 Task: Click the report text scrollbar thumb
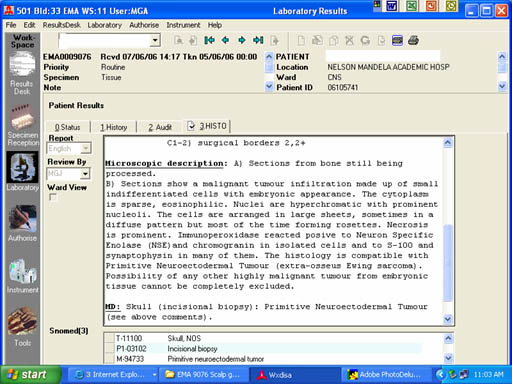(x=448, y=263)
